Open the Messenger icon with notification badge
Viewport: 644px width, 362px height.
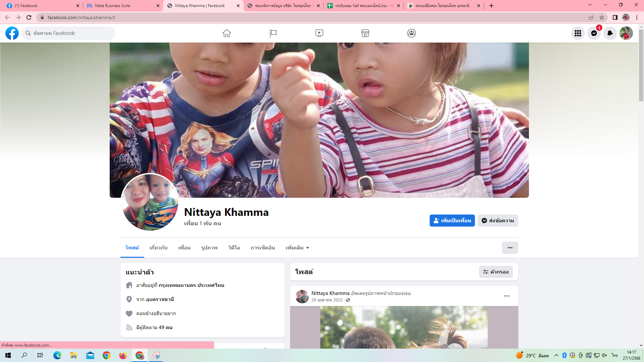tap(594, 33)
